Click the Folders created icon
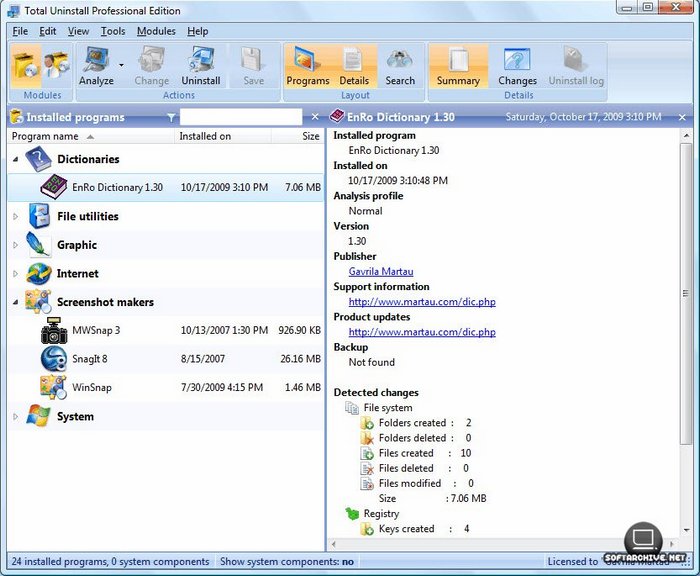The width and height of the screenshot is (700, 576). click(x=367, y=423)
